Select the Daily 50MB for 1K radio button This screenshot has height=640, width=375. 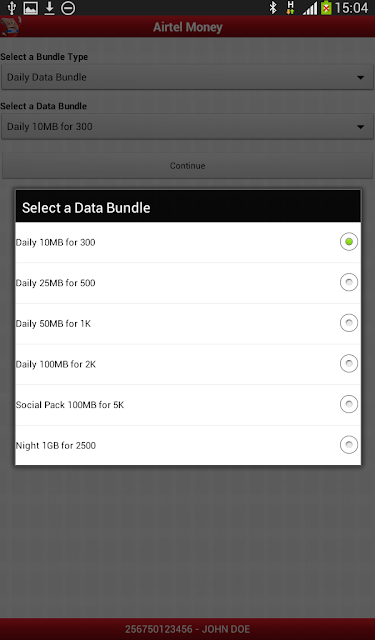point(349,323)
